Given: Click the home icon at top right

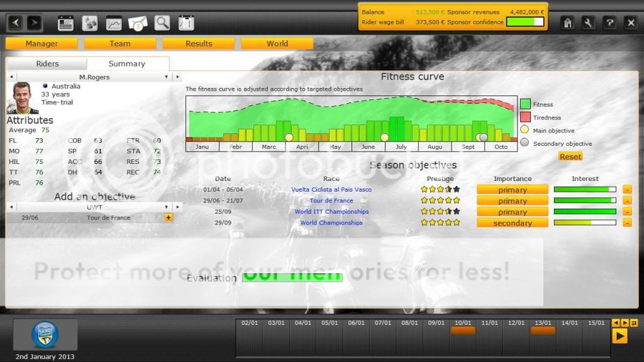Looking at the screenshot, I should [568, 23].
